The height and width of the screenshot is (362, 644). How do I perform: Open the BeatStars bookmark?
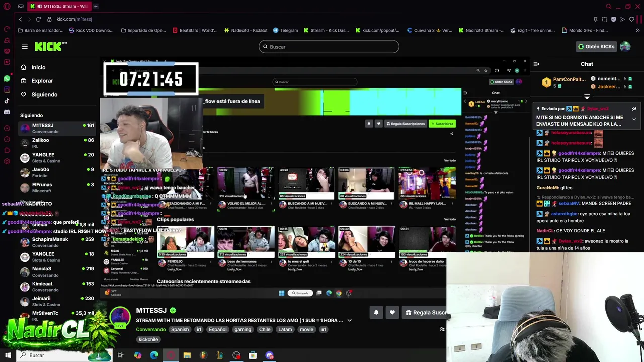(195, 30)
